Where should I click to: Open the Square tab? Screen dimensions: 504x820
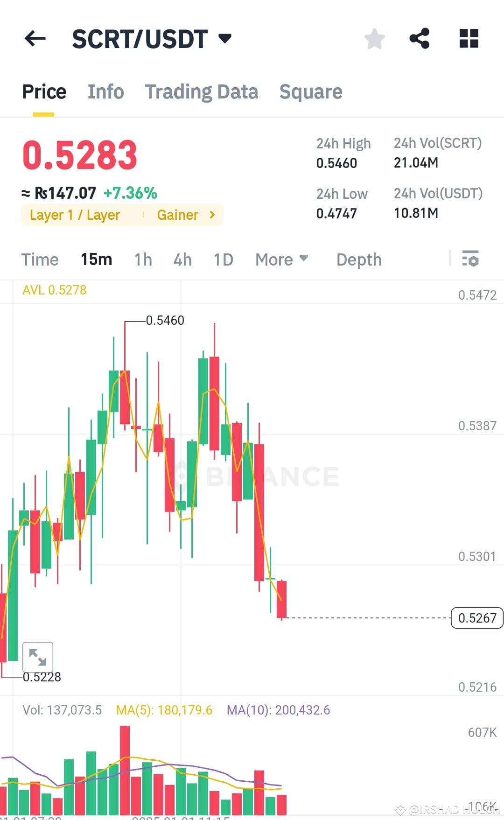(310, 91)
